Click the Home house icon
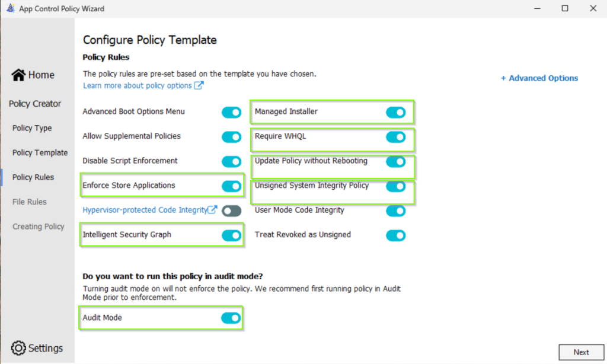 pos(18,75)
